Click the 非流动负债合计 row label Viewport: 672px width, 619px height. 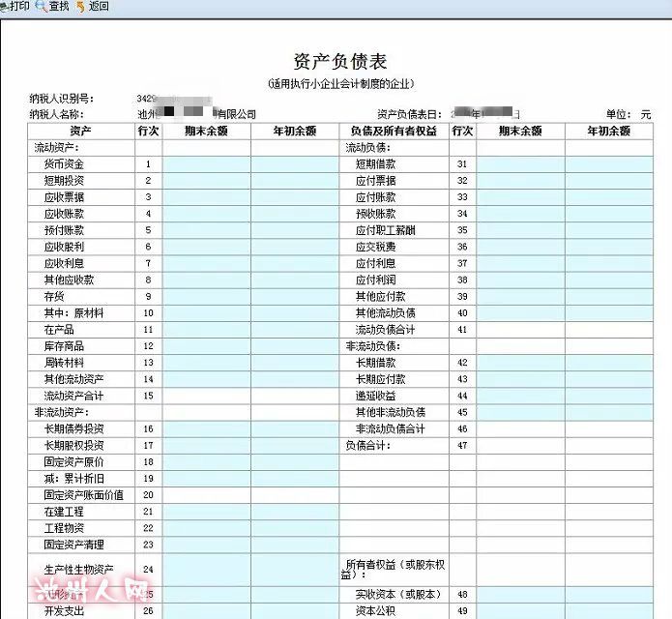pyautogui.click(x=390, y=428)
